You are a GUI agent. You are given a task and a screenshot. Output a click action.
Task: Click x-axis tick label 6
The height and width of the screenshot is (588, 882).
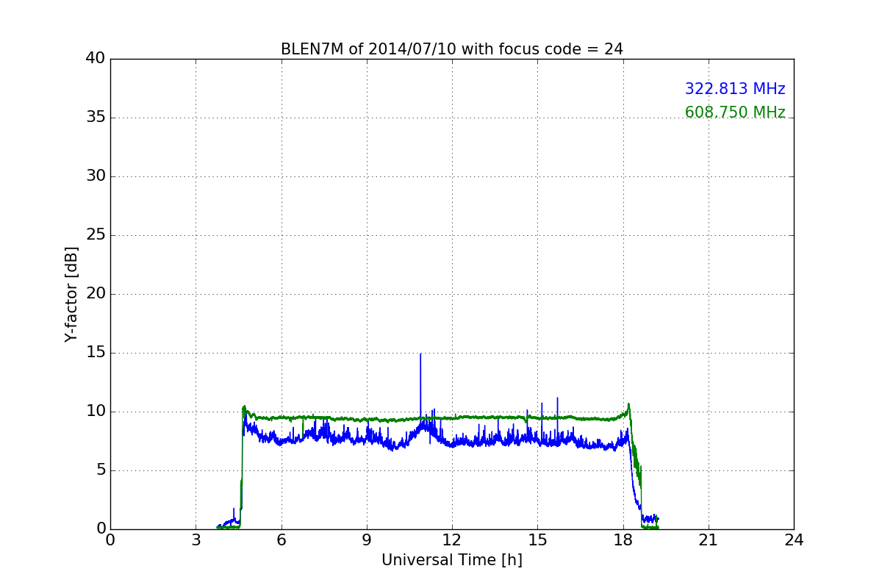tap(282, 539)
